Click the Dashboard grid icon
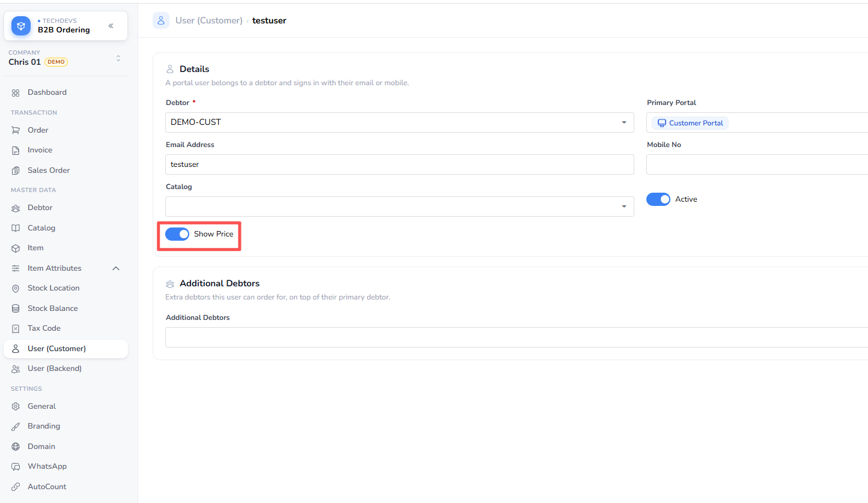868x503 pixels. 16,92
